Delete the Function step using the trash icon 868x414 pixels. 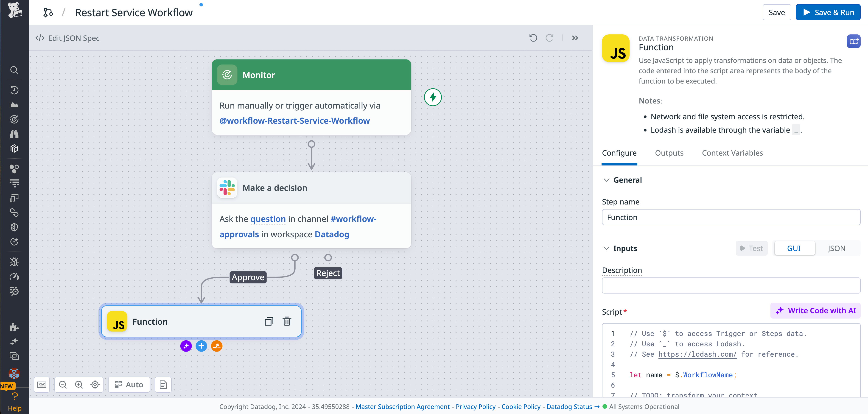coord(287,321)
